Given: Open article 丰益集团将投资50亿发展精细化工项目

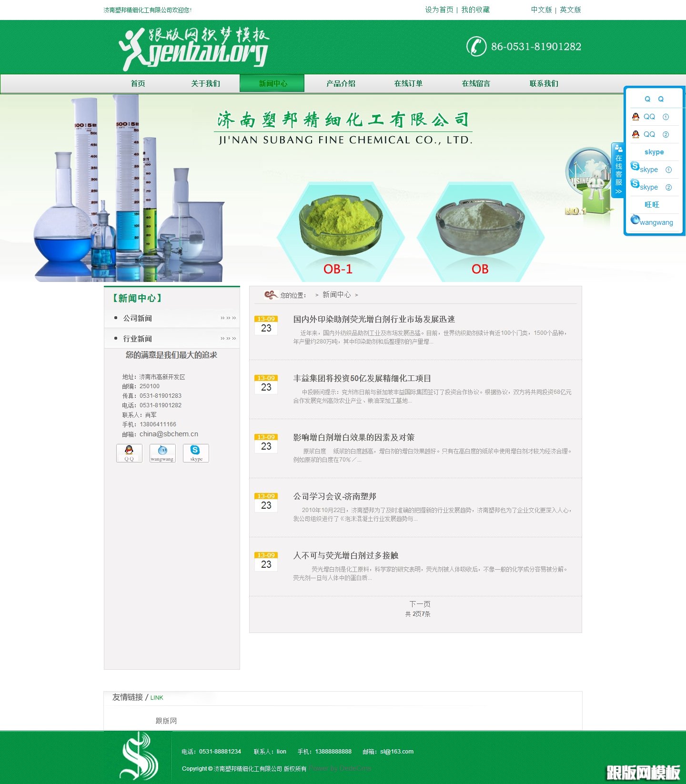Looking at the screenshot, I should point(362,378).
